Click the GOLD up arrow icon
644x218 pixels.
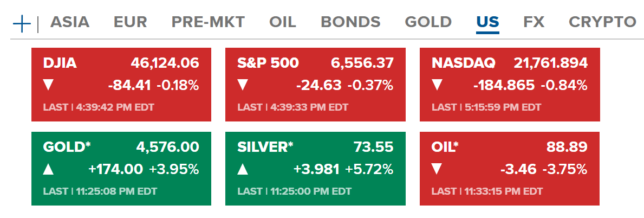pyautogui.click(x=48, y=169)
